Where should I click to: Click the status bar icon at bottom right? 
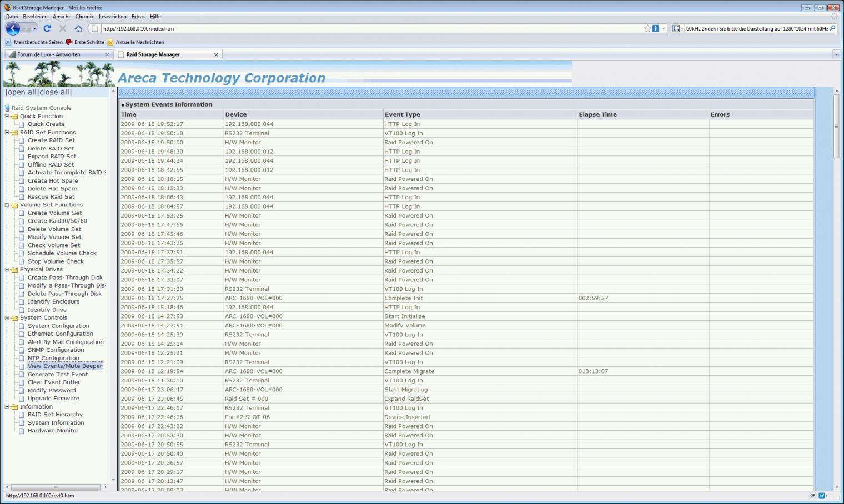tap(822, 496)
